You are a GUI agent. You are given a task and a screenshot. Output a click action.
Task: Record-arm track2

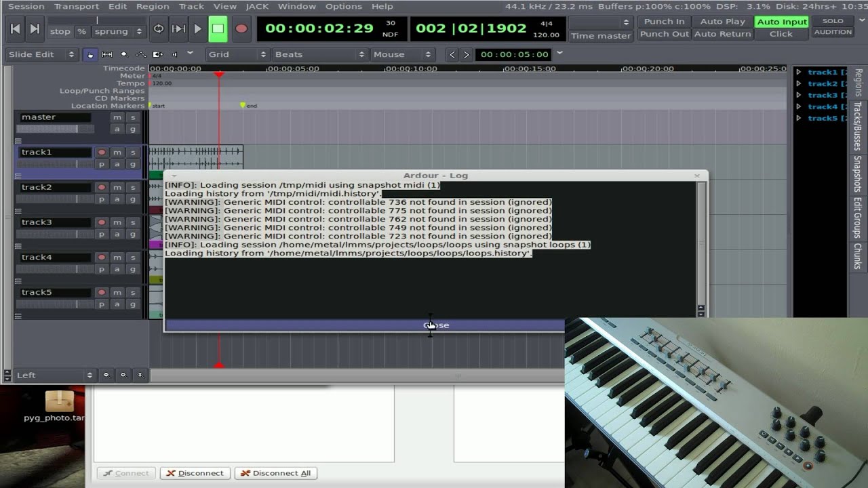click(102, 188)
